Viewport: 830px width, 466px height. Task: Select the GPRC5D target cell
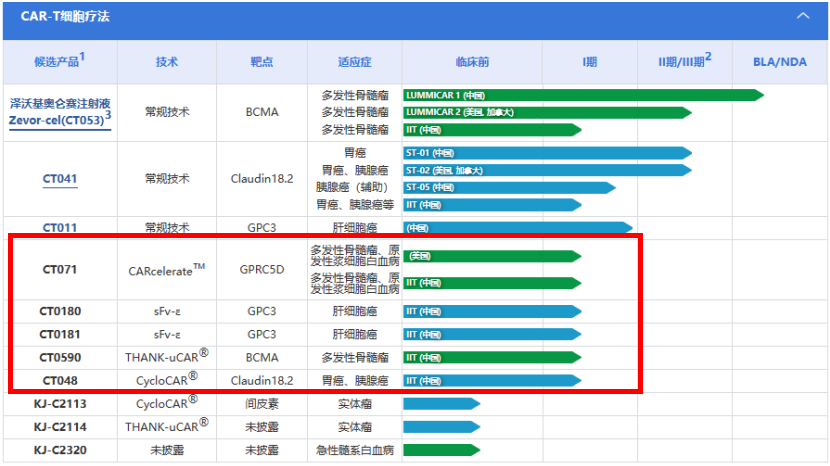(x=261, y=269)
